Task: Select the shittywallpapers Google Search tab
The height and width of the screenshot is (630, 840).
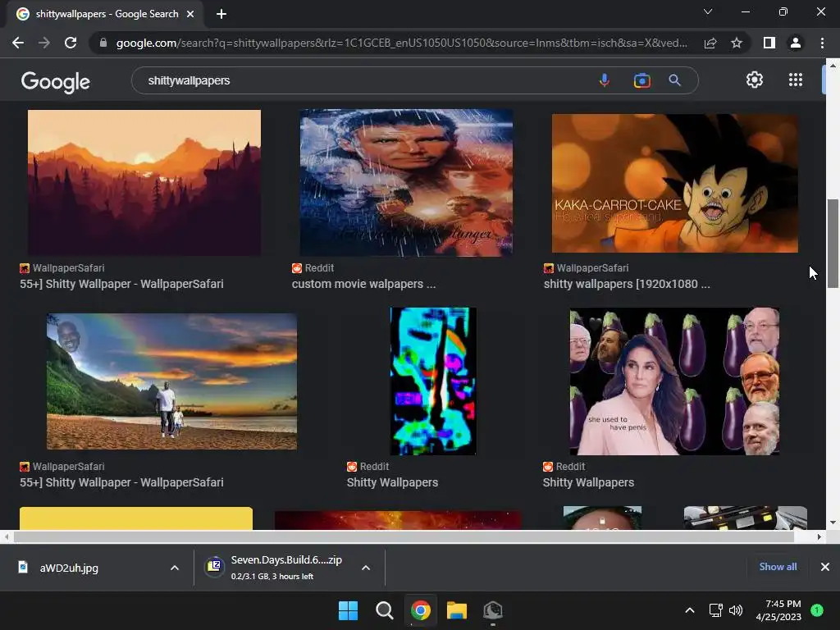Action: coord(106,14)
